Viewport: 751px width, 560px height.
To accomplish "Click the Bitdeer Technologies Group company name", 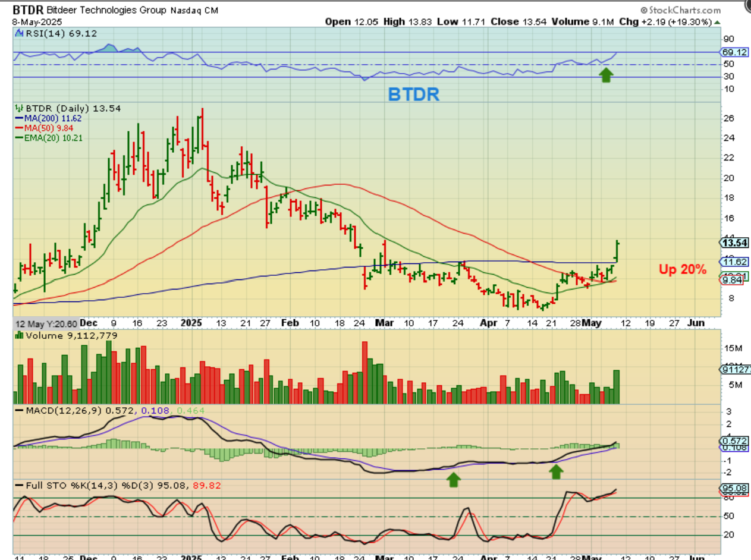I will point(107,11).
